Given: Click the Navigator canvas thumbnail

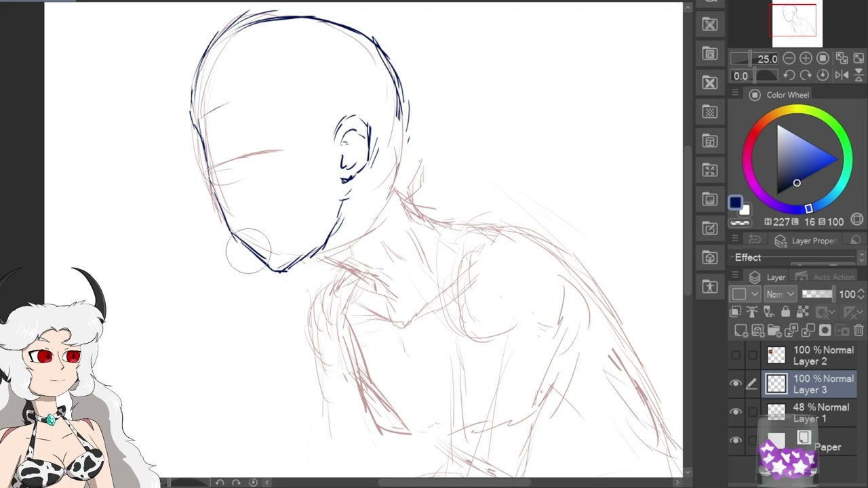Looking at the screenshot, I should coord(796,24).
